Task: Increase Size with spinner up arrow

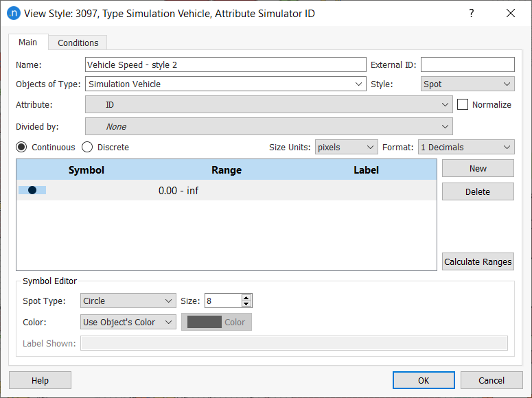Action: 247,297
